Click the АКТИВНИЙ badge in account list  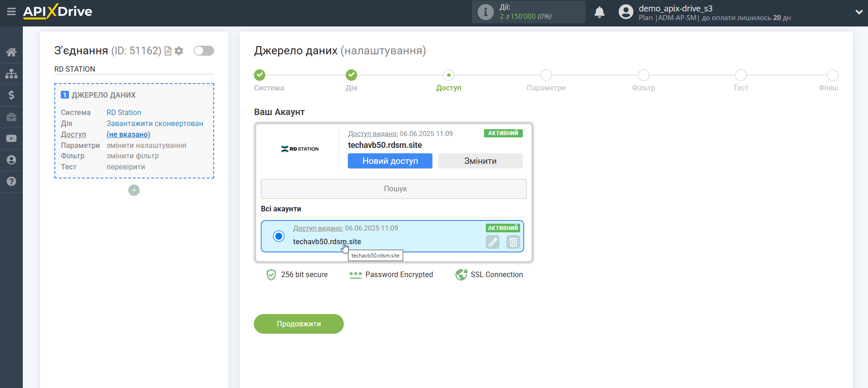pyautogui.click(x=503, y=228)
